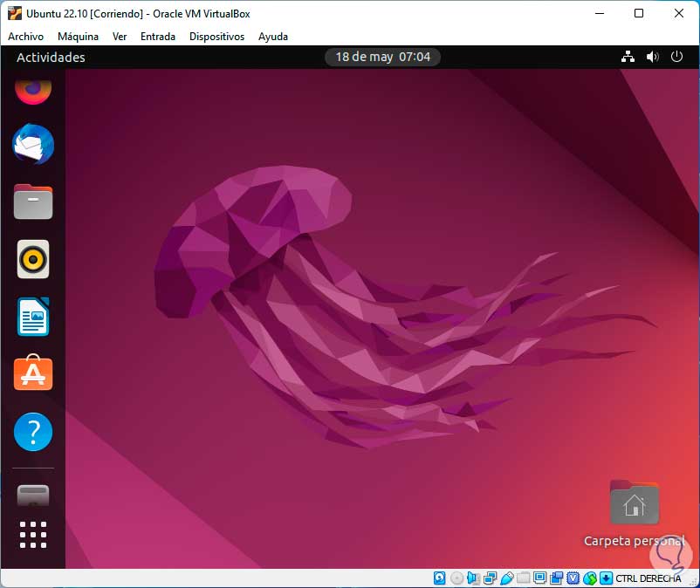Launch Rhythmbox music player

pyautogui.click(x=33, y=259)
